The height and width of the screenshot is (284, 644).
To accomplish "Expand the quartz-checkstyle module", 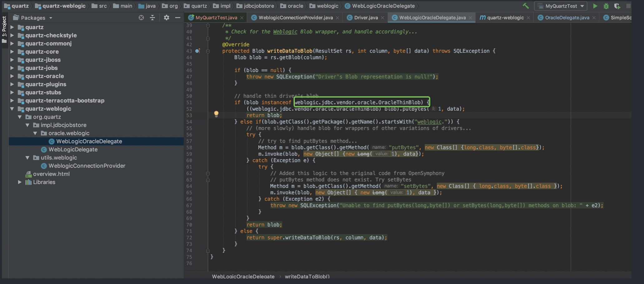I will pos(12,35).
